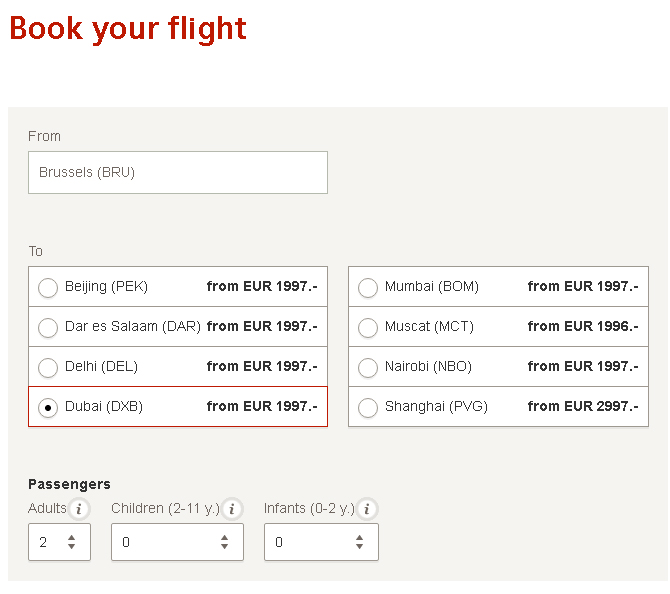Choose Nairobi (NBO) destination
The image size is (670, 594).
tap(368, 367)
